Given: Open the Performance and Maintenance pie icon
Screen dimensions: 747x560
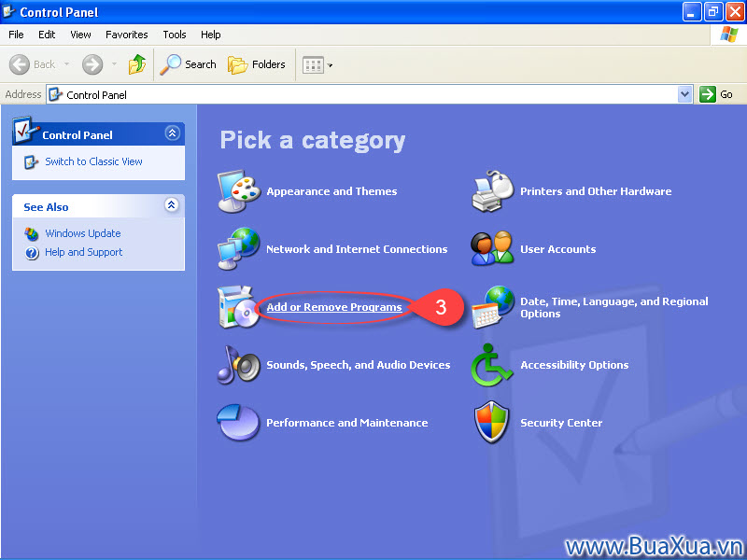Looking at the screenshot, I should (238, 423).
